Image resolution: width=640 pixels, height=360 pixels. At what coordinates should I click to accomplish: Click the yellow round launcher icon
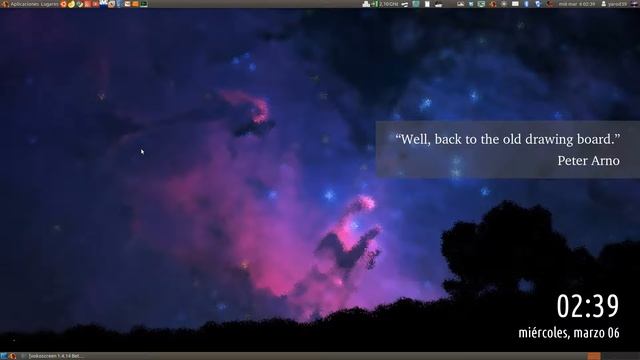pyautogui.click(x=71, y=4)
